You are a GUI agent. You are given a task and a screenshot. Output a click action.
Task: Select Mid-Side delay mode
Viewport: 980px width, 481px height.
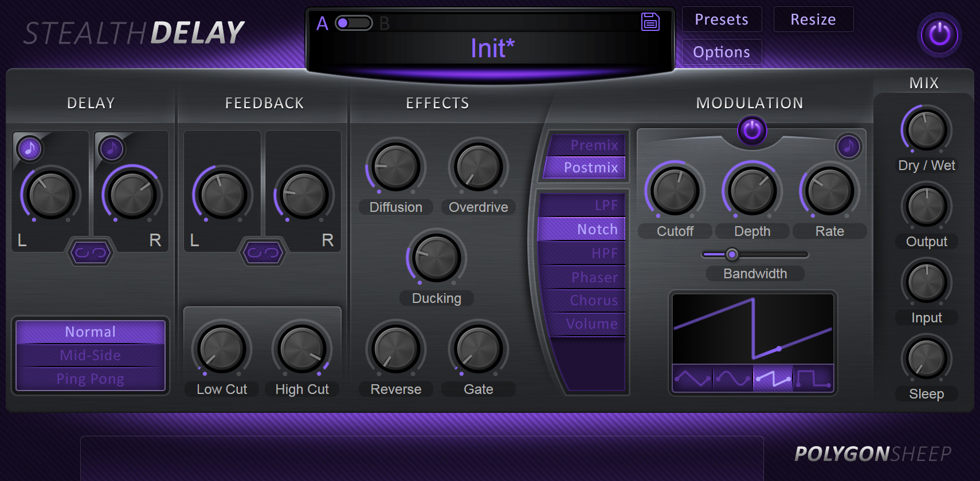pos(91,356)
